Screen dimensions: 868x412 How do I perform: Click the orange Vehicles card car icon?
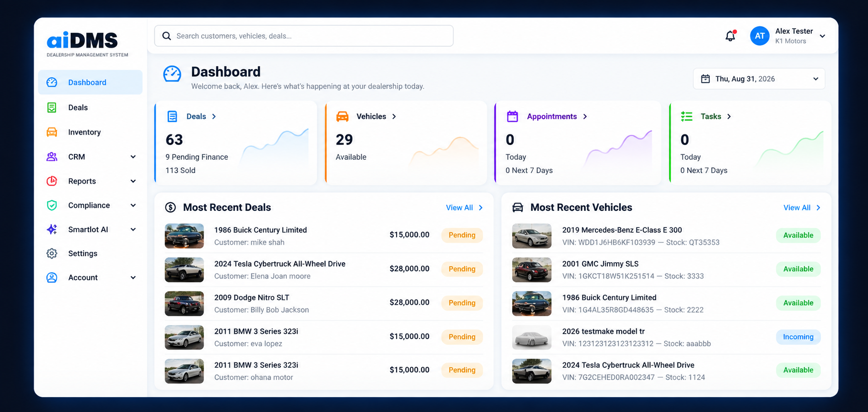342,116
